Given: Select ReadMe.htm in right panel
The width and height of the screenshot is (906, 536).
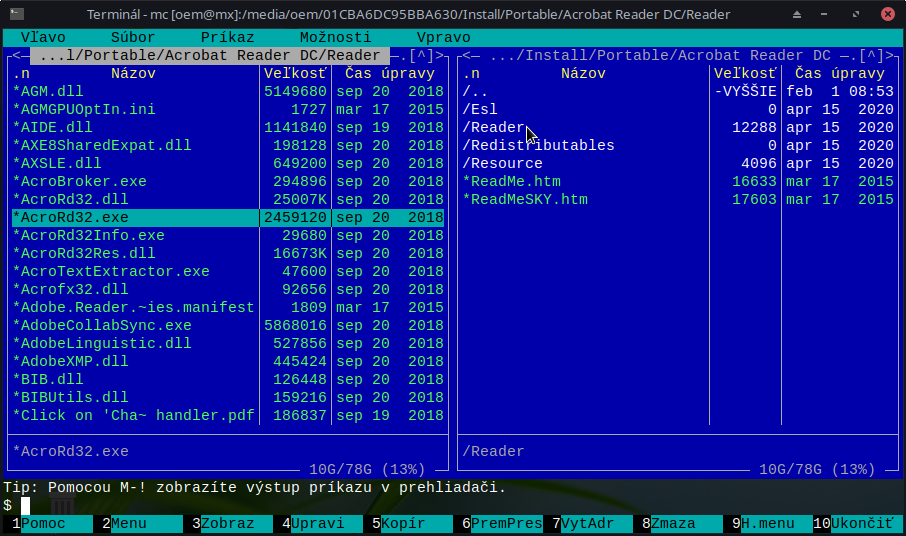Looking at the screenshot, I should (678, 181).
